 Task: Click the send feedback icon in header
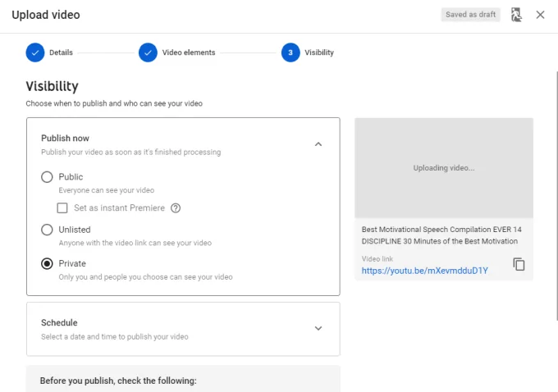515,15
